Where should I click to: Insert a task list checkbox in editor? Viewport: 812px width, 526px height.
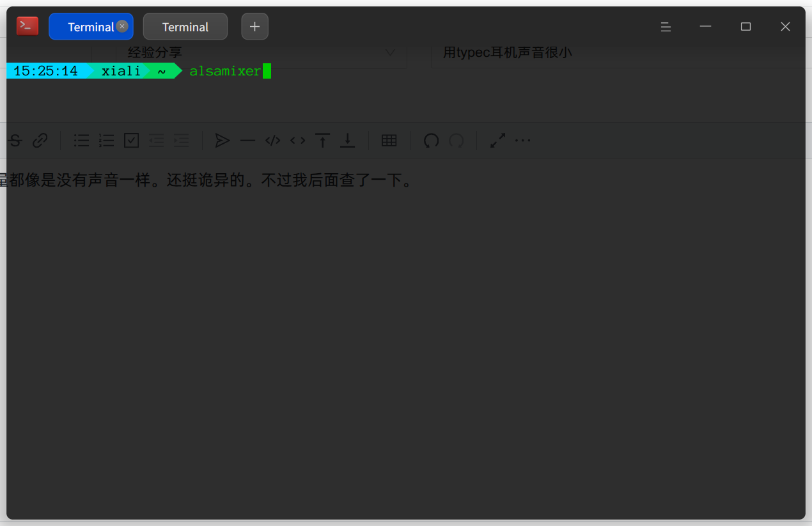pos(132,141)
